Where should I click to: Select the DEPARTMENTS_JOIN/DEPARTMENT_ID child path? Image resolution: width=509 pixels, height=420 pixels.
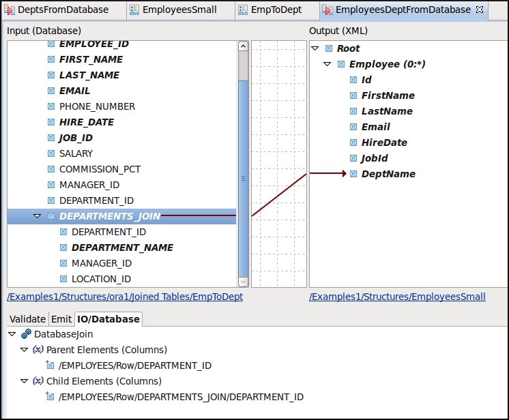[x=181, y=397]
